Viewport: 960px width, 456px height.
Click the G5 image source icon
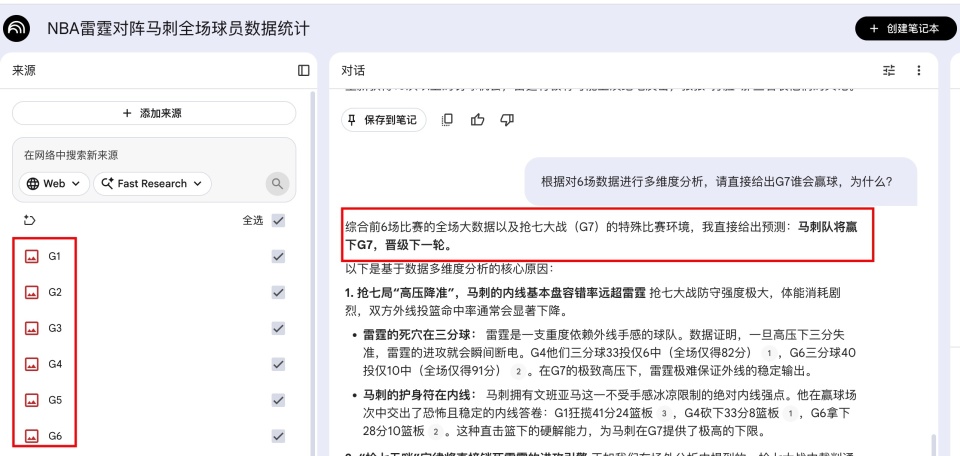[x=31, y=400]
